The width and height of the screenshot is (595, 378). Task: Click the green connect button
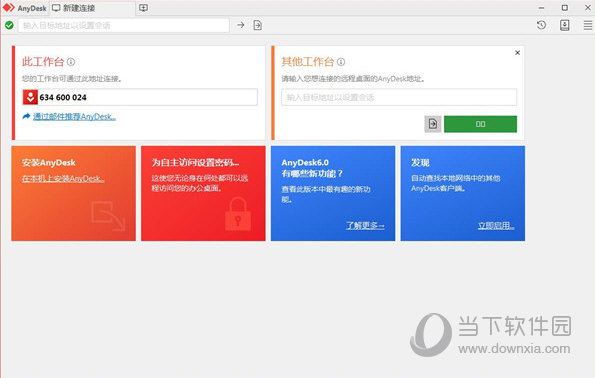[480, 124]
